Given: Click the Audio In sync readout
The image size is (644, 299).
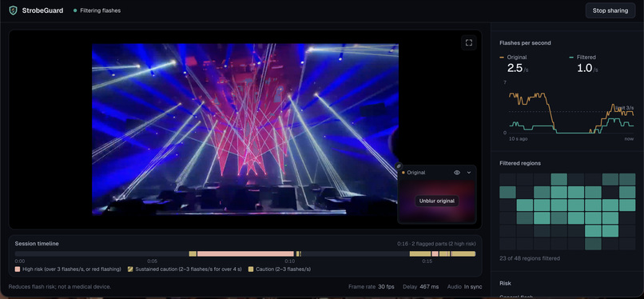Looking at the screenshot, I should tap(464, 287).
